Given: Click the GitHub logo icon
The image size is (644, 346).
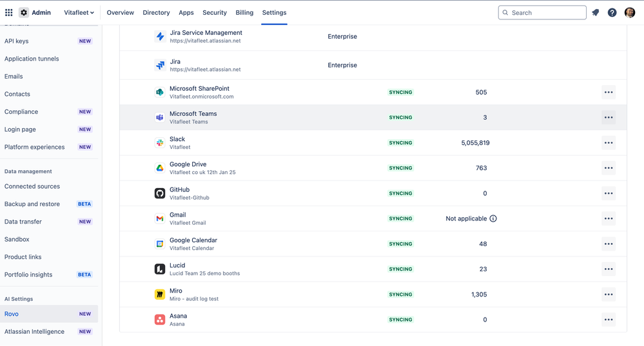Looking at the screenshot, I should 160,193.
